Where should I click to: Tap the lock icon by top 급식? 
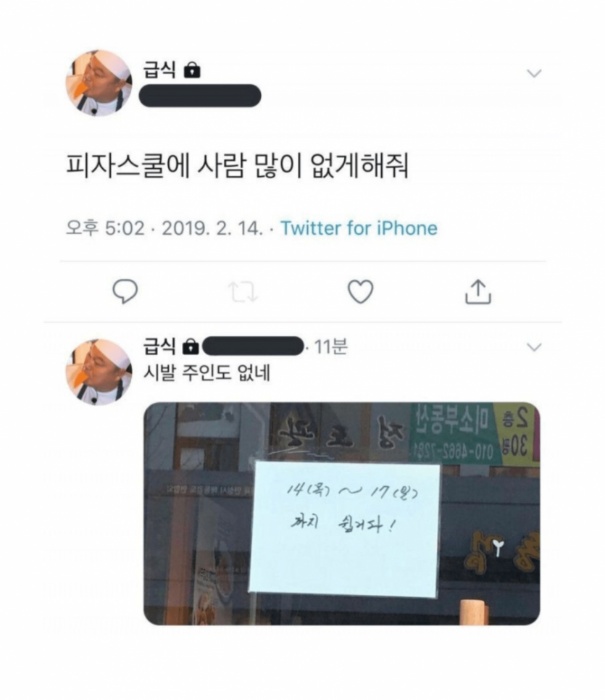193,70
